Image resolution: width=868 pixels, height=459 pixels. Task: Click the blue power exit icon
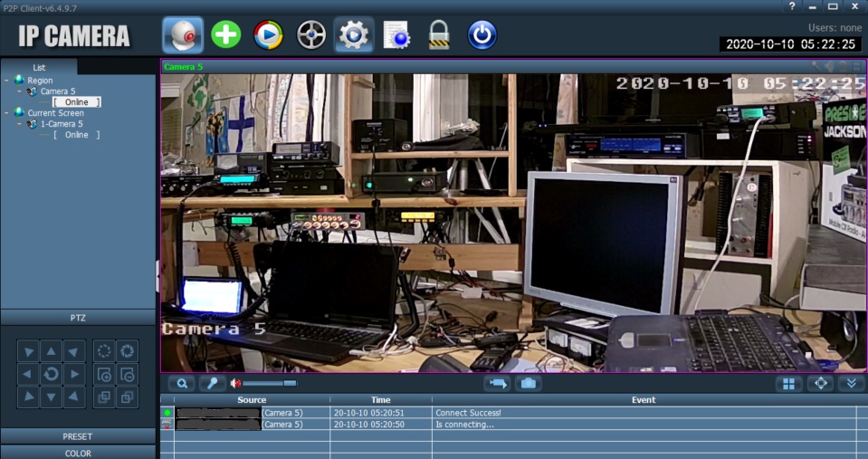tap(482, 35)
